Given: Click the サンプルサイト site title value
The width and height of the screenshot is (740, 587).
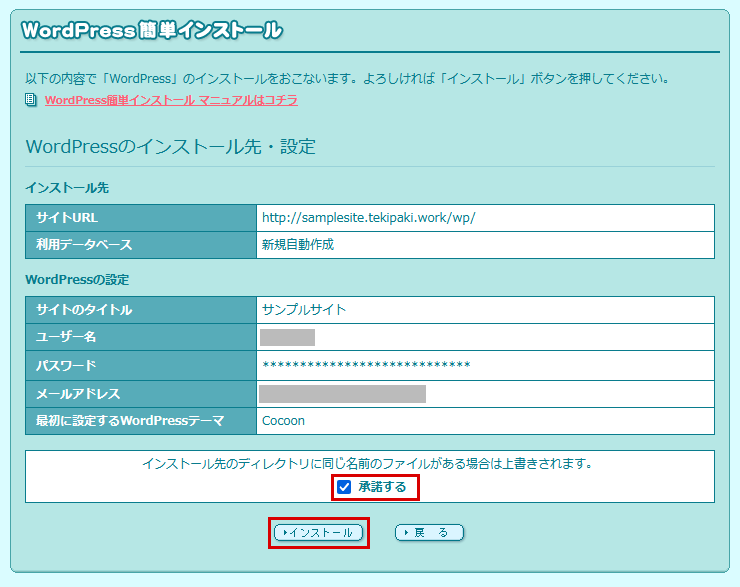Looking at the screenshot, I should [304, 309].
